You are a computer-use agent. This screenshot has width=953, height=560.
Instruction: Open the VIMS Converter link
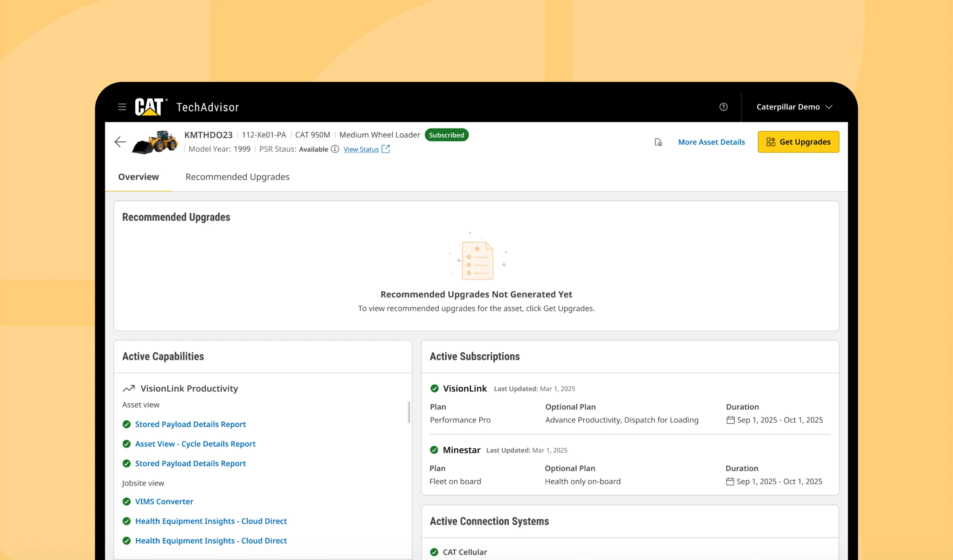164,501
